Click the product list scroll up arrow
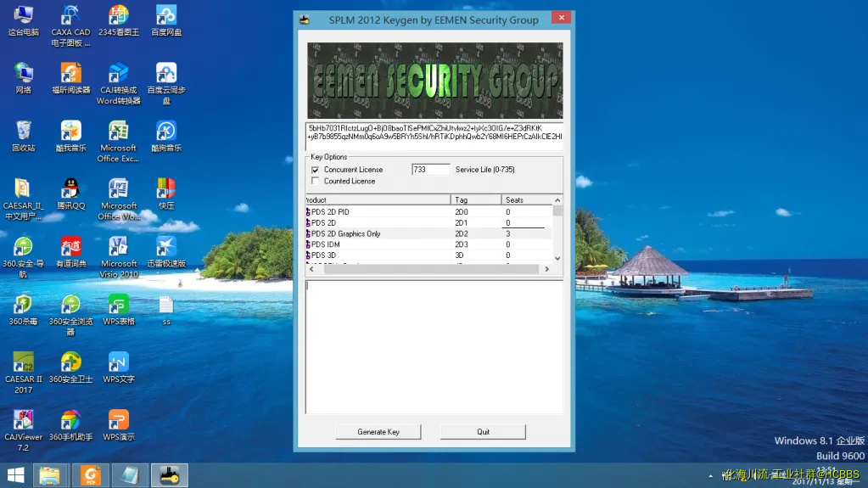Screen dimensions: 868x488 click(557, 200)
